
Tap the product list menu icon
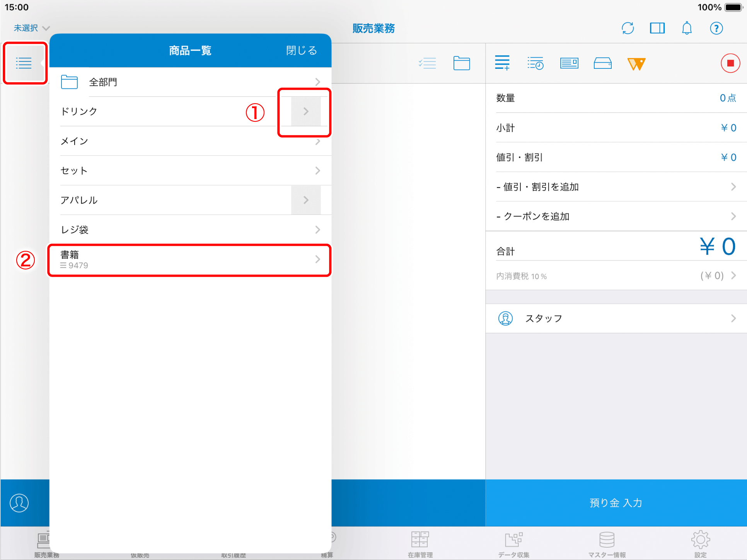(x=24, y=63)
